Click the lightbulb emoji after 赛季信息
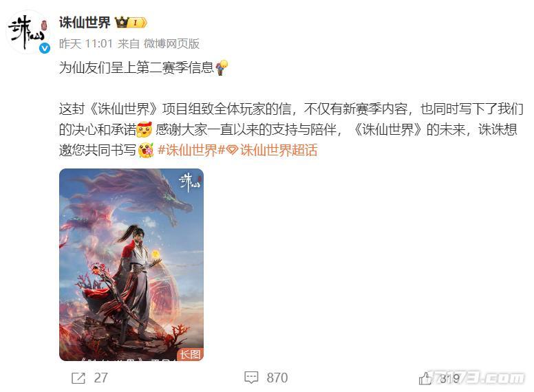This screenshot has height=392, width=534. 222,67
